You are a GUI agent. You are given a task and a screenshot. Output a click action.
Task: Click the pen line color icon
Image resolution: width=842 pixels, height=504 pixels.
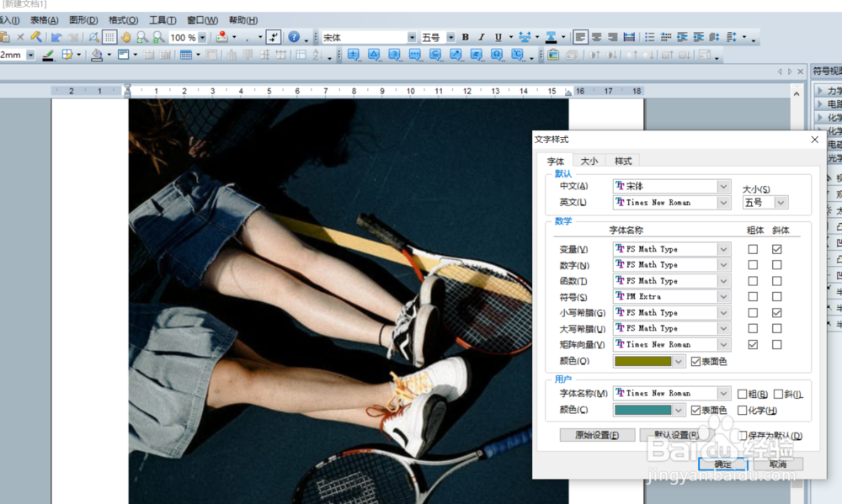pos(48,55)
